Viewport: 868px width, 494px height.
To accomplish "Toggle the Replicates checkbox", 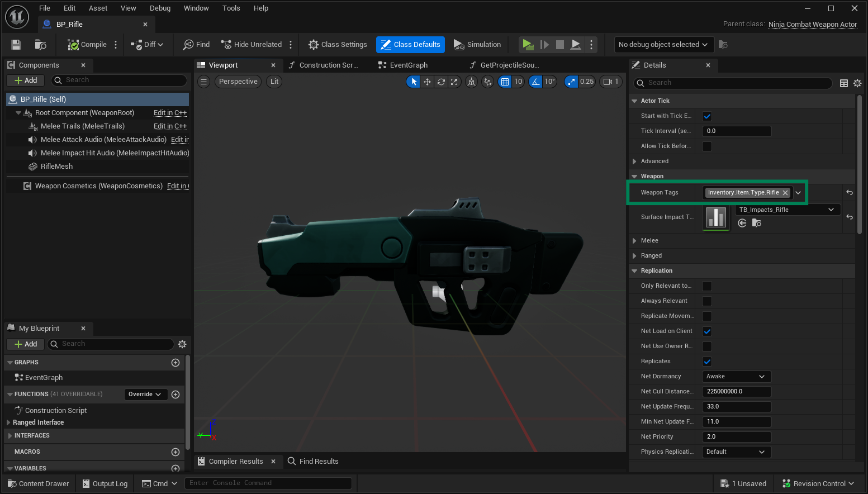I will pyautogui.click(x=707, y=362).
